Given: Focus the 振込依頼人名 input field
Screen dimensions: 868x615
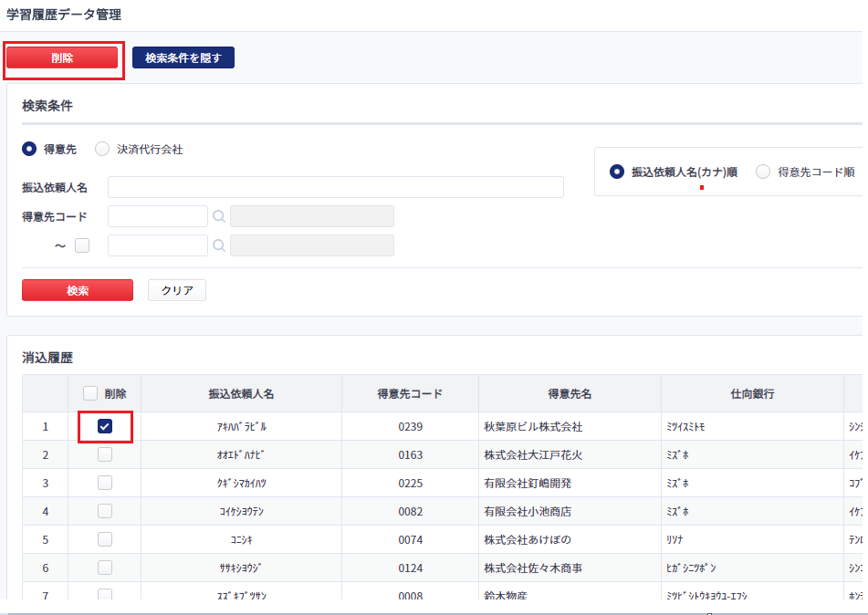Looking at the screenshot, I should [336, 187].
